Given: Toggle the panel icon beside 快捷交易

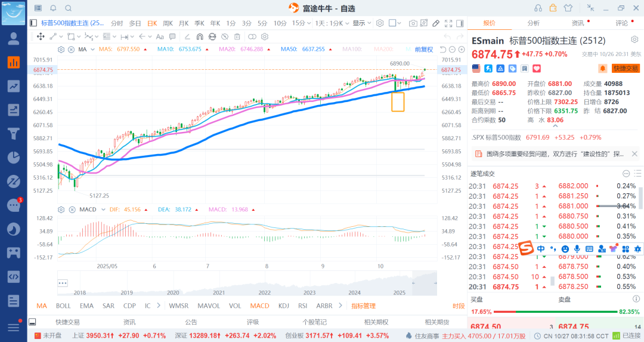Looking at the screenshot, I should [x=32, y=322].
